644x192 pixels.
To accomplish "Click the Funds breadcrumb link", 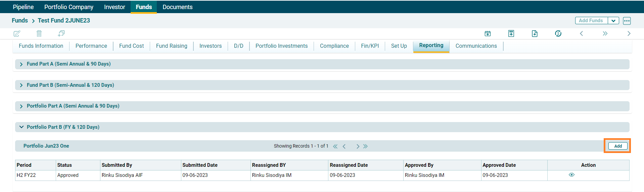I will tap(20, 21).
